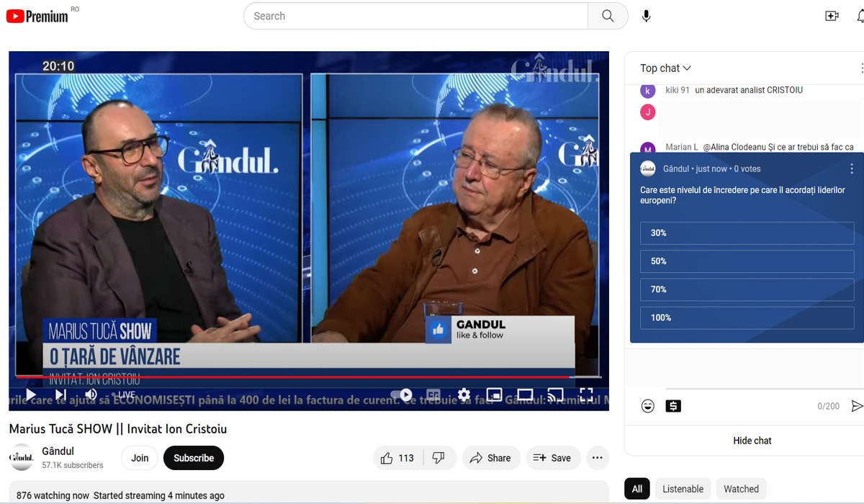Click kiki 91's purple avatar
The image size is (864, 504).
(648, 91)
